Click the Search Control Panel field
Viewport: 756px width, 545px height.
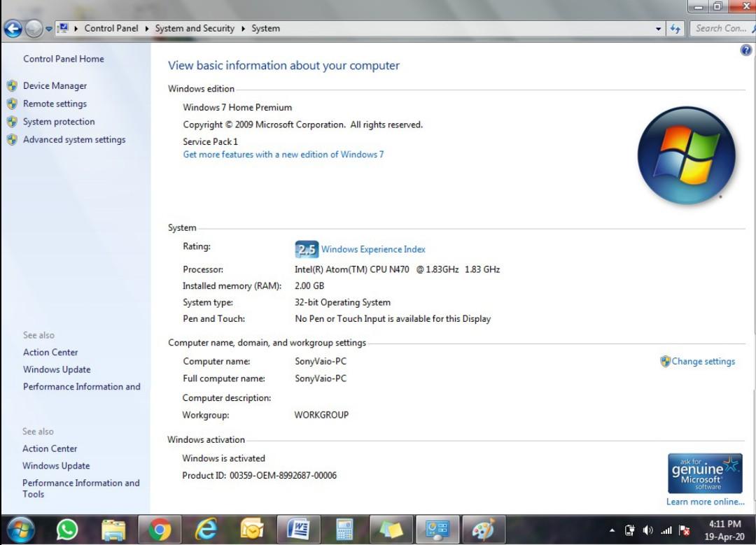(x=720, y=29)
